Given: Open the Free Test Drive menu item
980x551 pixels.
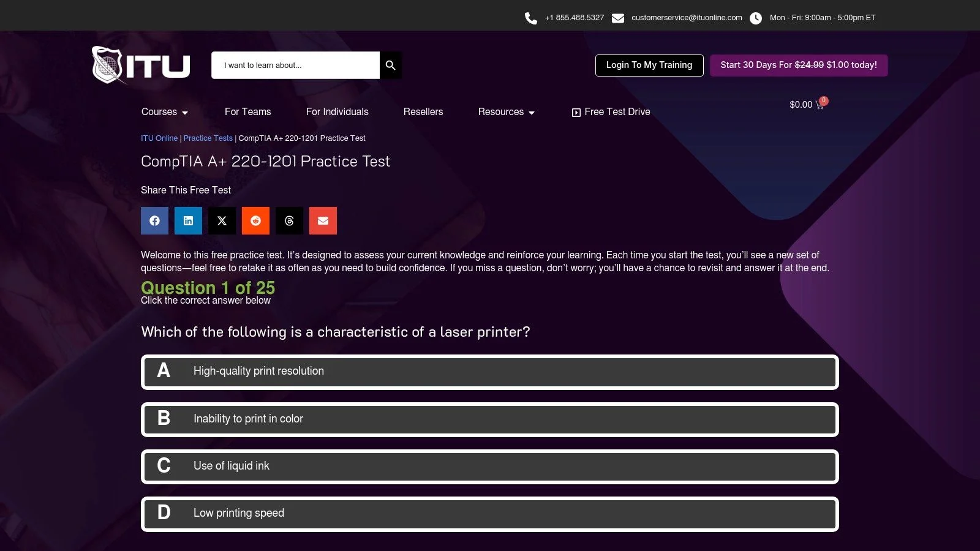Looking at the screenshot, I should (611, 112).
